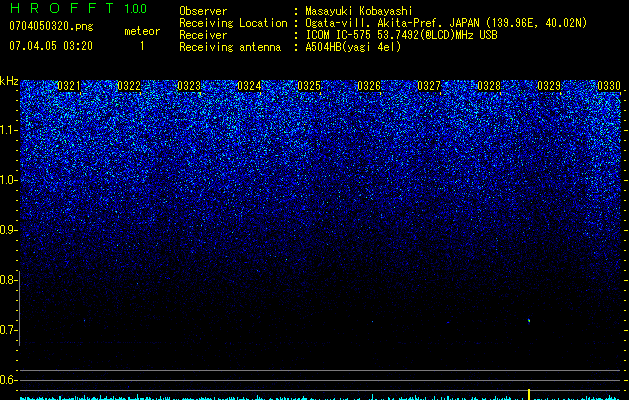
Task: Click the 0326 time marker
Action: click(x=369, y=86)
